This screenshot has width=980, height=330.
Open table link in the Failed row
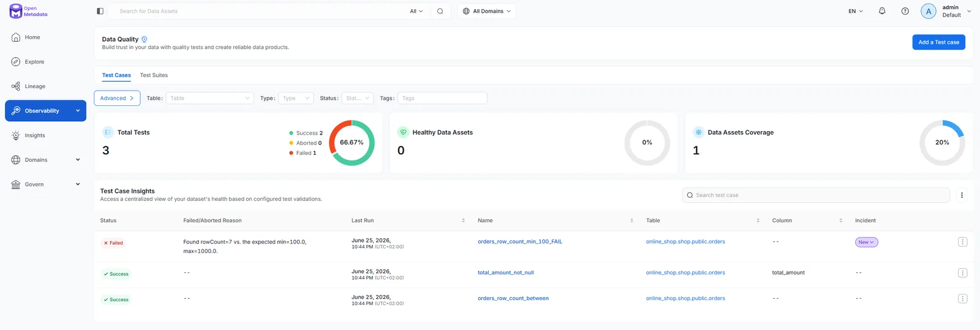[685, 242]
